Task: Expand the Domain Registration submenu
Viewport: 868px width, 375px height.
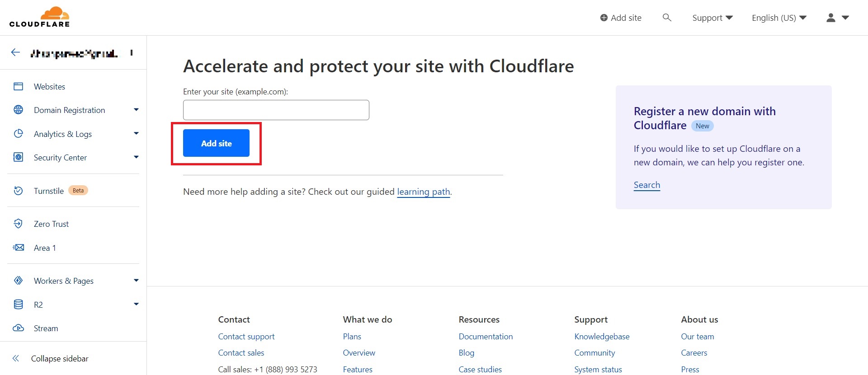Action: pyautogui.click(x=136, y=110)
